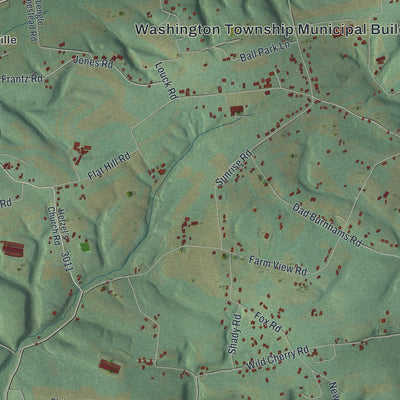Screen dimensions: 400x400
Task: Click the Sunrise Rd label
Action: point(233,169)
